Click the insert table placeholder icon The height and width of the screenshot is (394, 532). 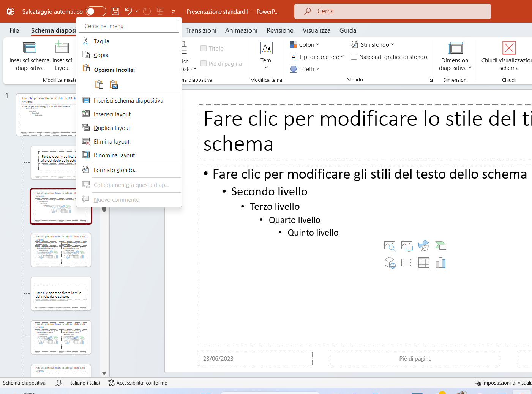coord(423,263)
